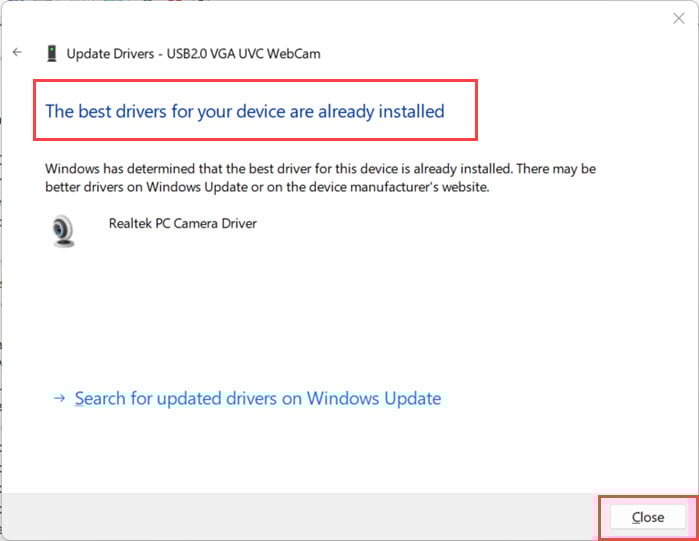Screen dimensions: 699x541
Task: Select the Realtek PC Camera Driver label
Action: [183, 223]
